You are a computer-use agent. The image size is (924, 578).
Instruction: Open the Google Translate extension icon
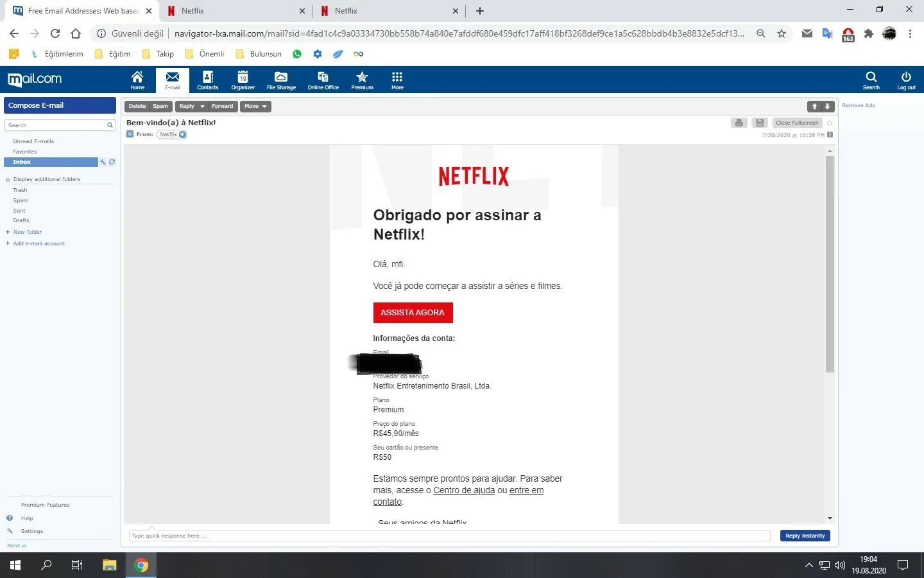[x=827, y=33]
